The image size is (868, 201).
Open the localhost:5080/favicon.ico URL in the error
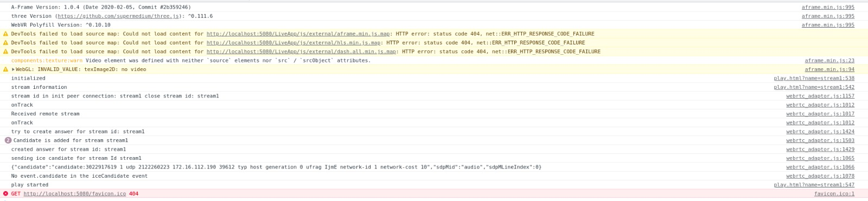point(74,193)
